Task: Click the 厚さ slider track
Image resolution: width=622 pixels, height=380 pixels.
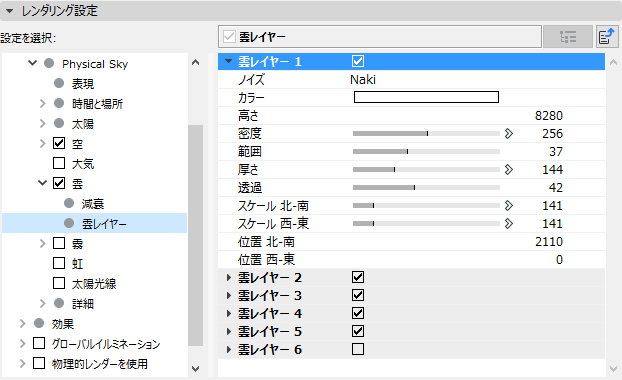Action: pos(426,170)
